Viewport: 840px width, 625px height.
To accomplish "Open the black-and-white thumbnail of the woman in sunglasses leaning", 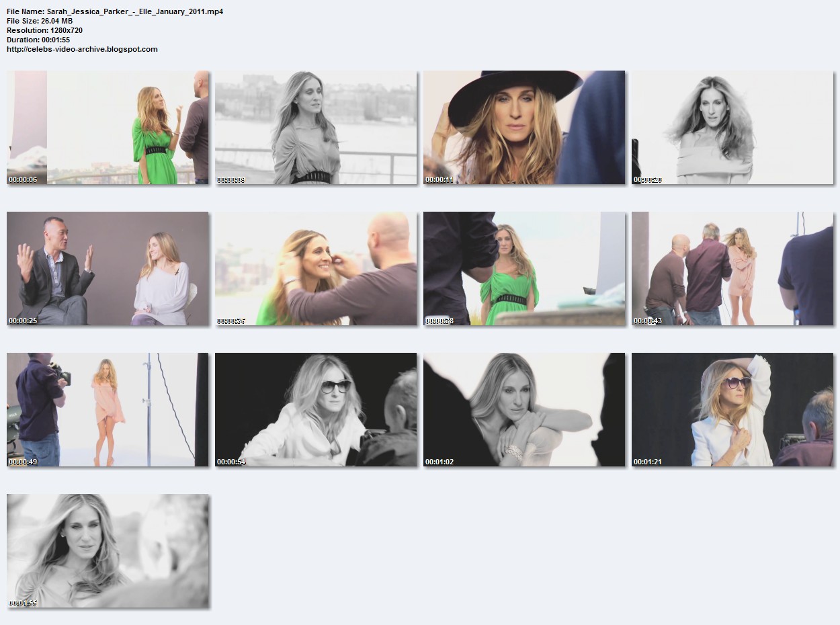I will [x=316, y=410].
